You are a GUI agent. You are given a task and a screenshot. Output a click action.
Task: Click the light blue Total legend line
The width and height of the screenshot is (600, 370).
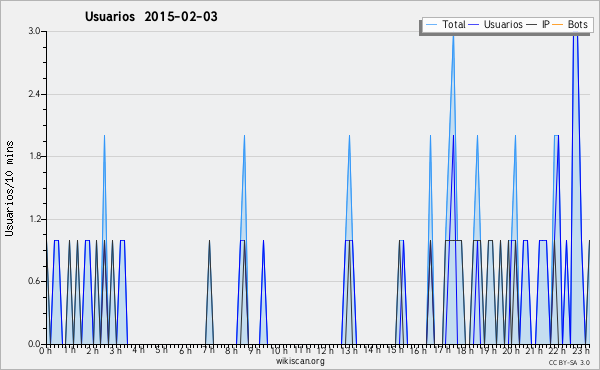[431, 25]
